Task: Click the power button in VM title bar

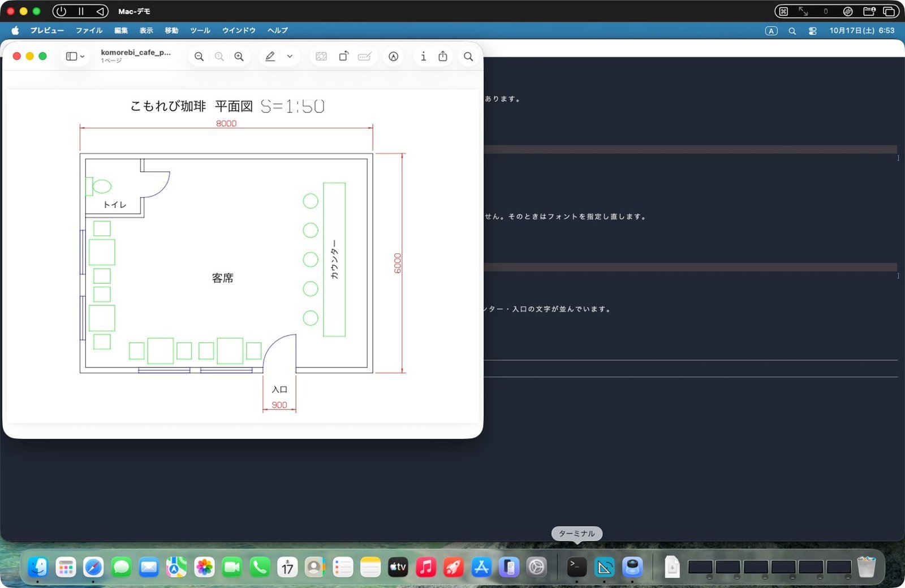Action: pos(61,11)
